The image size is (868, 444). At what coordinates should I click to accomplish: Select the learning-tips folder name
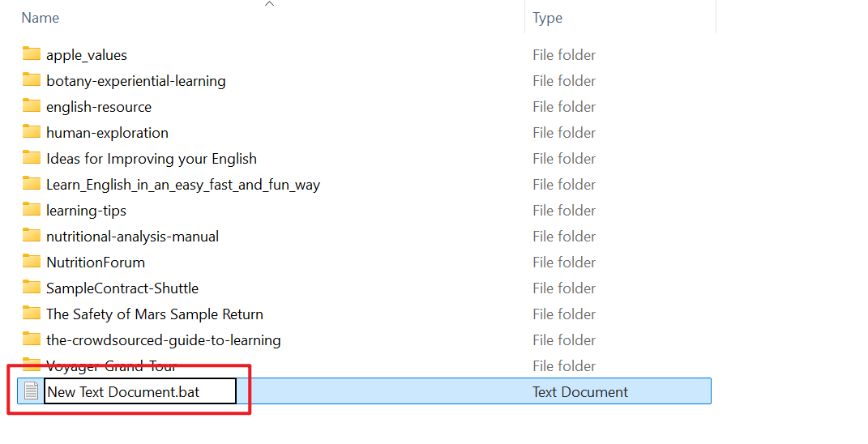click(x=87, y=211)
